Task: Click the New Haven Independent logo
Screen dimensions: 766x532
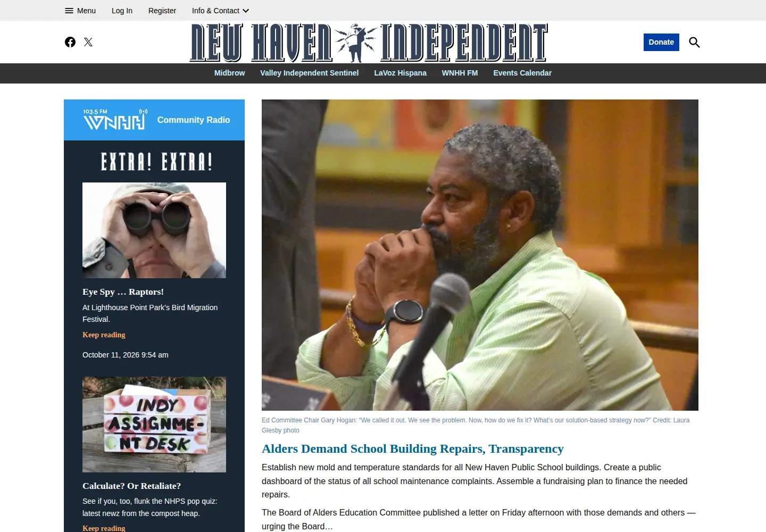Action: pyautogui.click(x=369, y=43)
